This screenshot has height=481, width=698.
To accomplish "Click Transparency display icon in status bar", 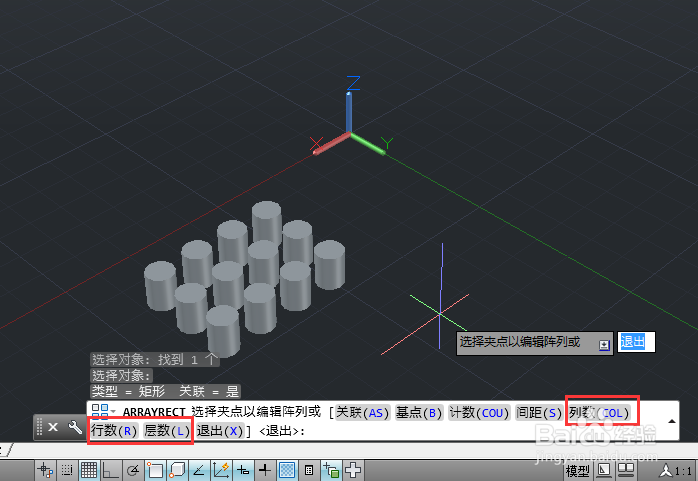I will point(287,470).
